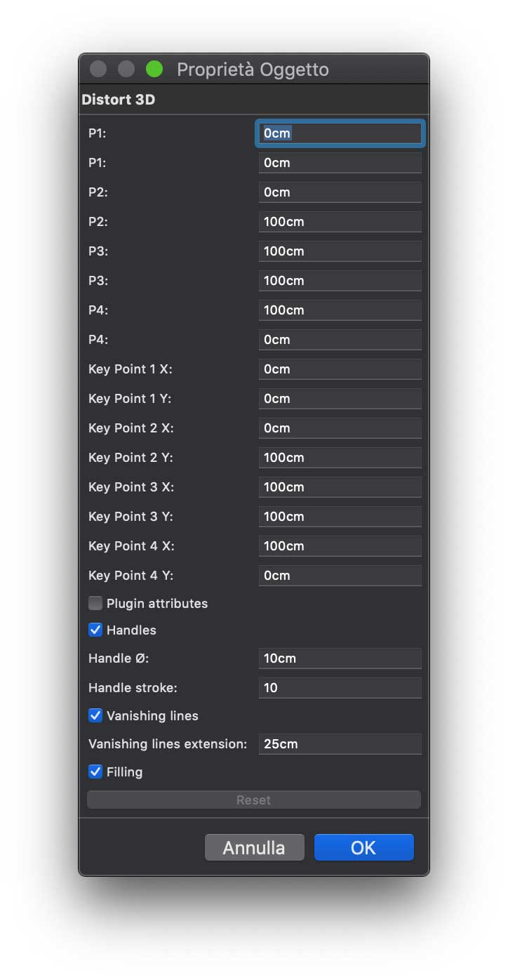Enable the Plugin attributes checkbox

coord(95,602)
